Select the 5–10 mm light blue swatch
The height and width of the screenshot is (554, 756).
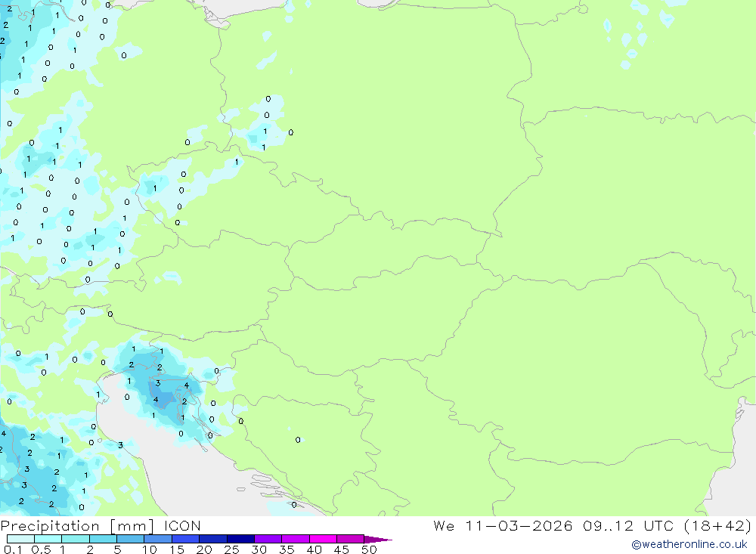130,539
